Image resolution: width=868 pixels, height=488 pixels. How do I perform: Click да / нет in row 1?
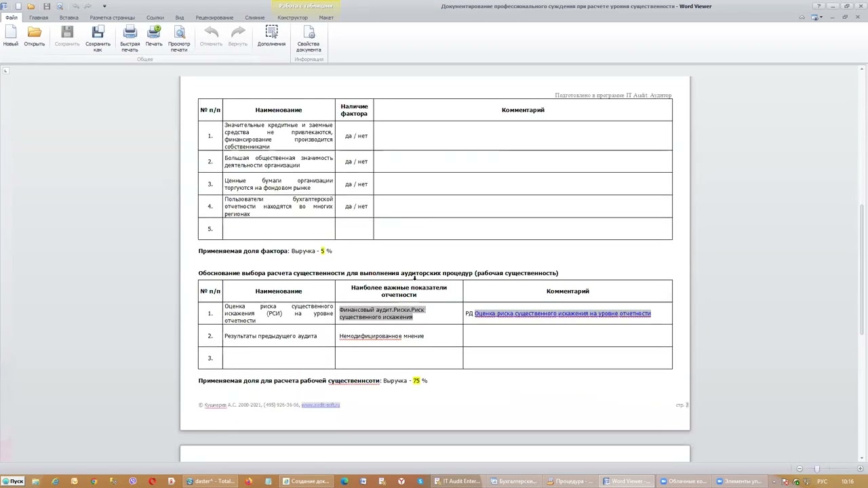coord(356,136)
